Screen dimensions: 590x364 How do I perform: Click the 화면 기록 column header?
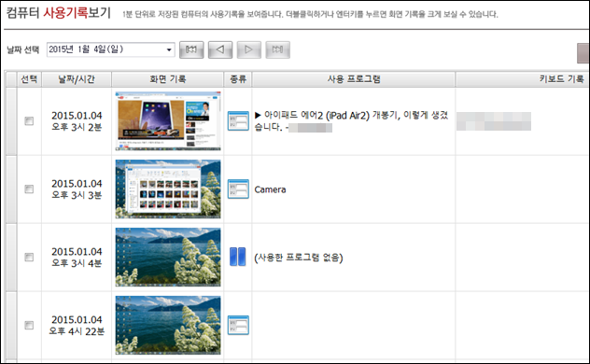(168, 79)
